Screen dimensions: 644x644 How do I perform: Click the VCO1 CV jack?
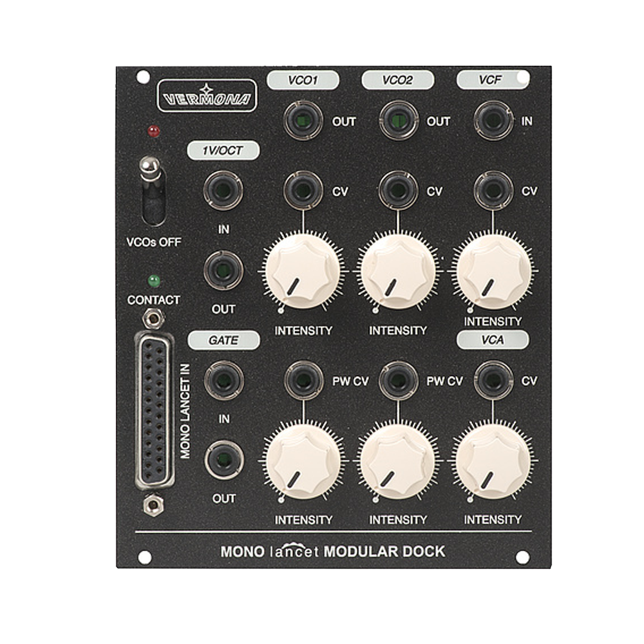[x=303, y=191]
